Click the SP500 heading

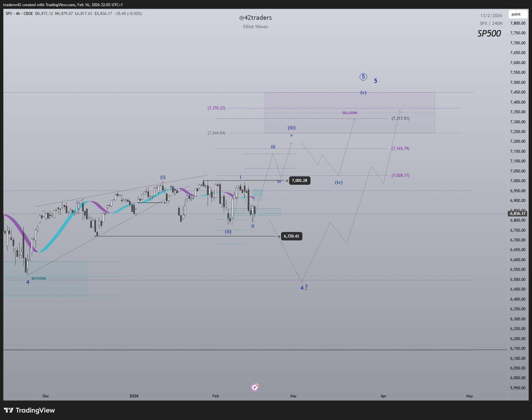[489, 33]
